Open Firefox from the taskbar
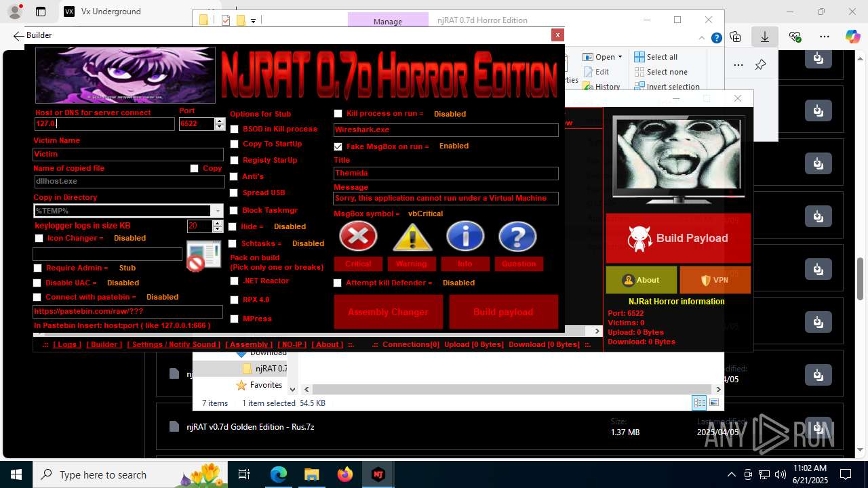The width and height of the screenshot is (868, 488). point(344,474)
